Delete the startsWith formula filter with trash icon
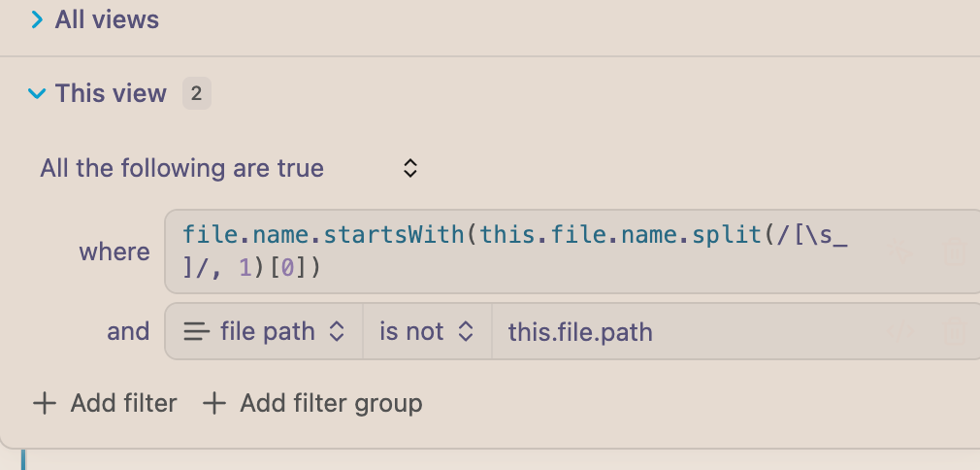980x470 pixels. click(955, 252)
